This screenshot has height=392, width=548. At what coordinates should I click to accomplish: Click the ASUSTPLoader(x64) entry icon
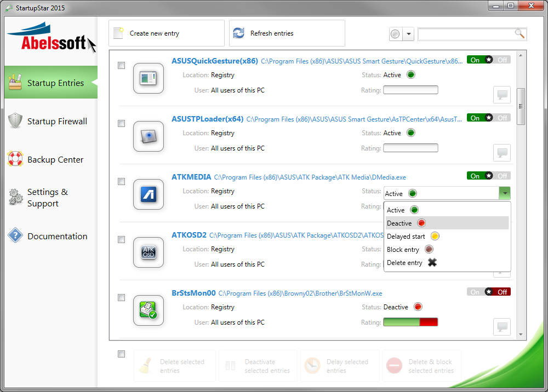coord(149,136)
